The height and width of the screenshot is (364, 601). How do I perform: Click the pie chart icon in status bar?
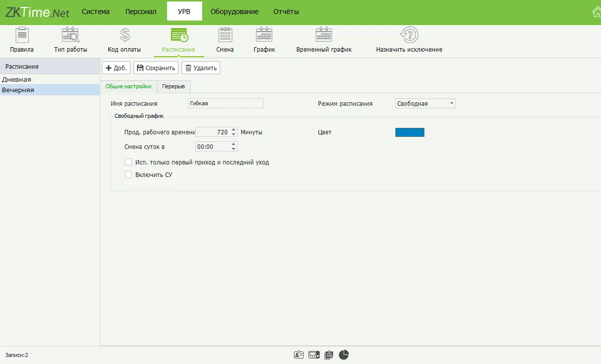(344, 355)
